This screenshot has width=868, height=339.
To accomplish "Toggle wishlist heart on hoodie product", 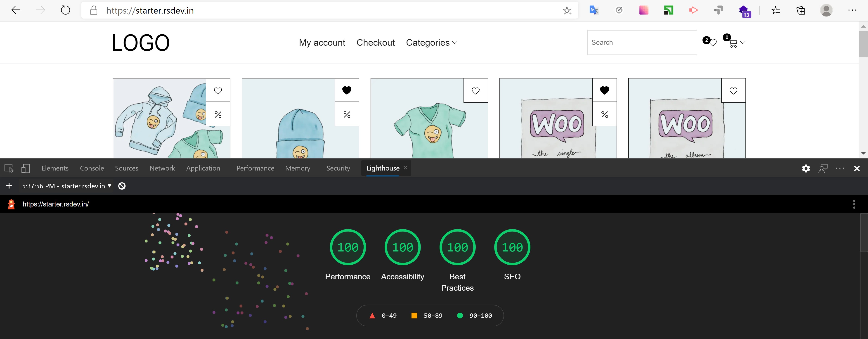I will coord(218,91).
